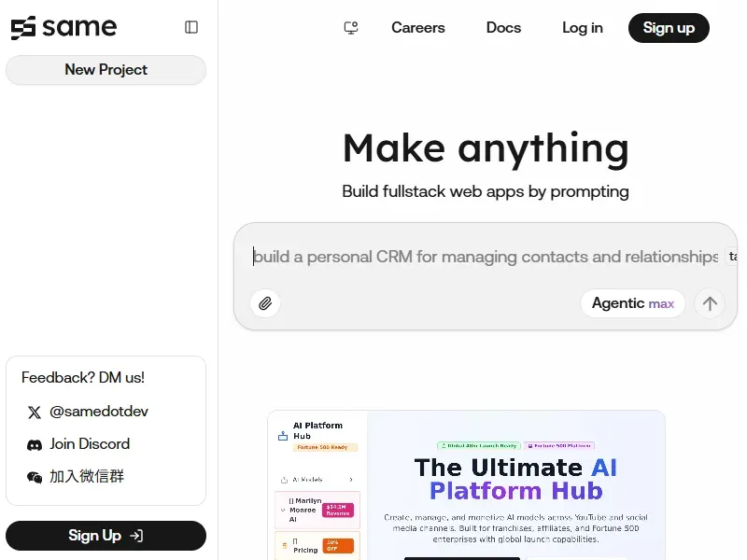The height and width of the screenshot is (560, 747).
Task: Focus the prompt input field
Action: 486,257
